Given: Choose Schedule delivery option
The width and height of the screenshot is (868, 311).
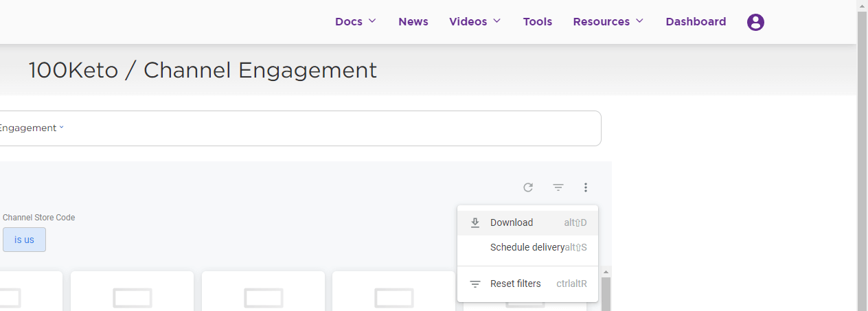Looking at the screenshot, I should click(527, 247).
